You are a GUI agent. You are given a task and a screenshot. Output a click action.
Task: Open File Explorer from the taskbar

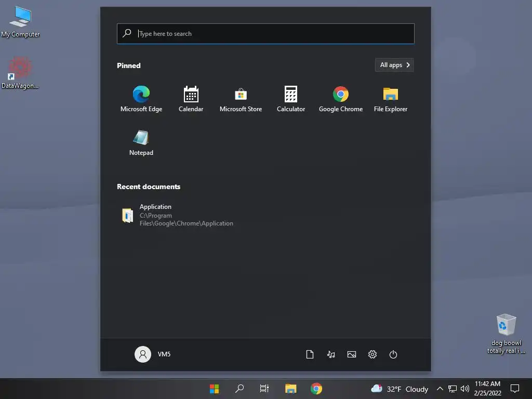tap(291, 389)
